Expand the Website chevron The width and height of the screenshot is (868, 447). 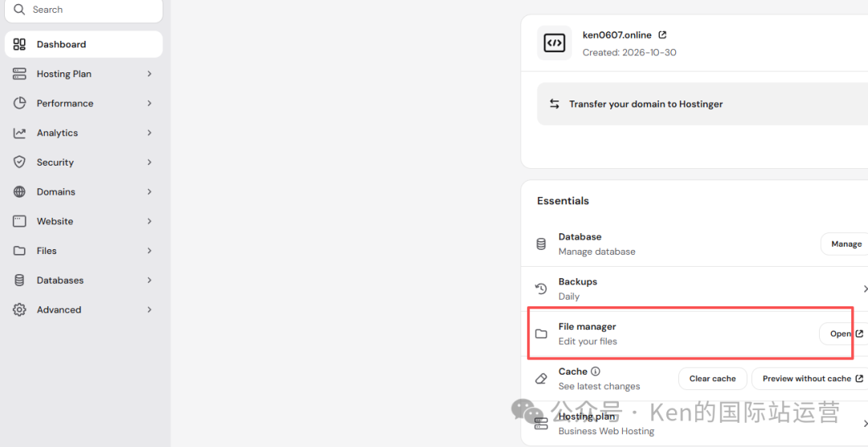click(149, 221)
